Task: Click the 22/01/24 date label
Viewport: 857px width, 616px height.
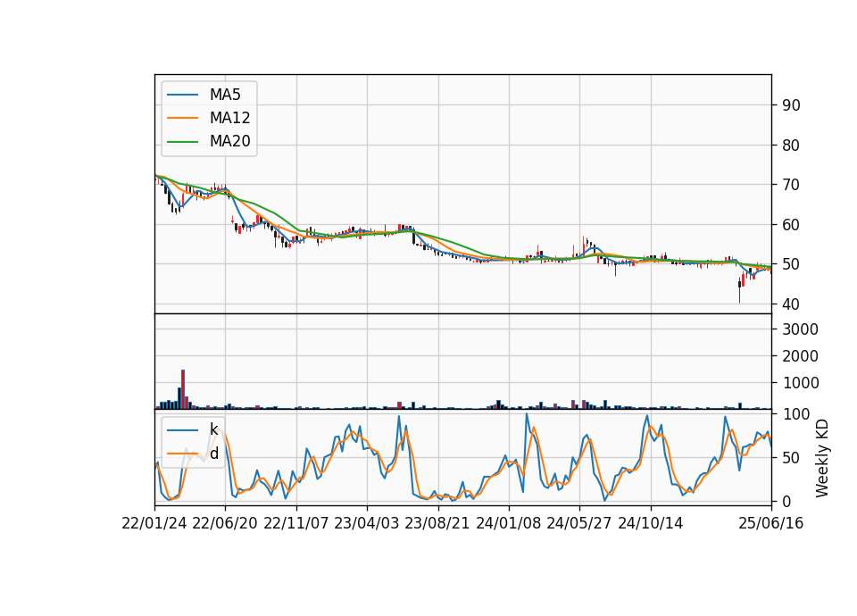Action: tap(154, 523)
